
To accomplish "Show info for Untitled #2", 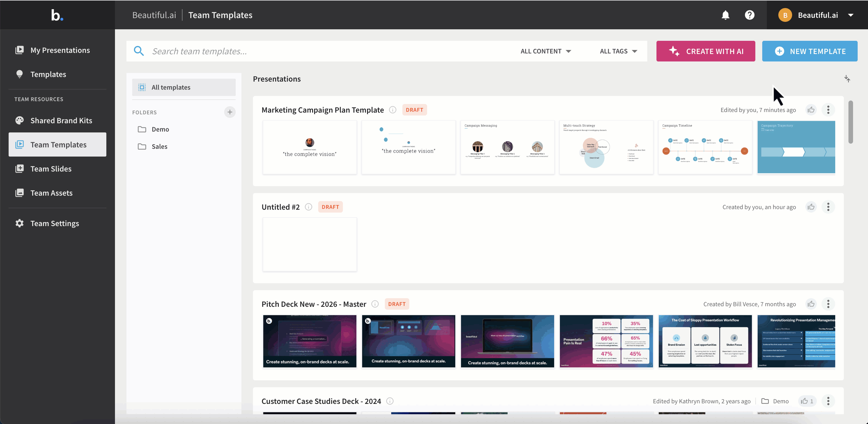I will click(x=308, y=207).
